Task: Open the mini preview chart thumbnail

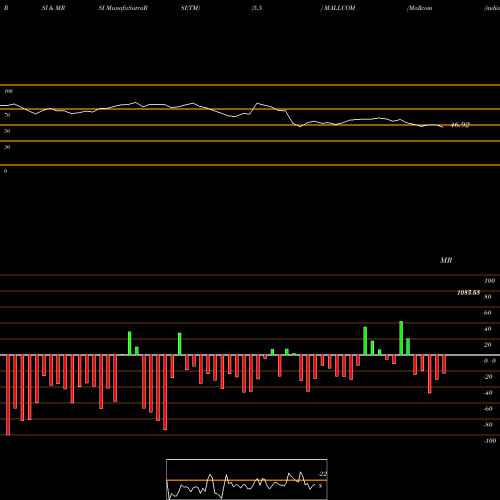Action: 247,479
